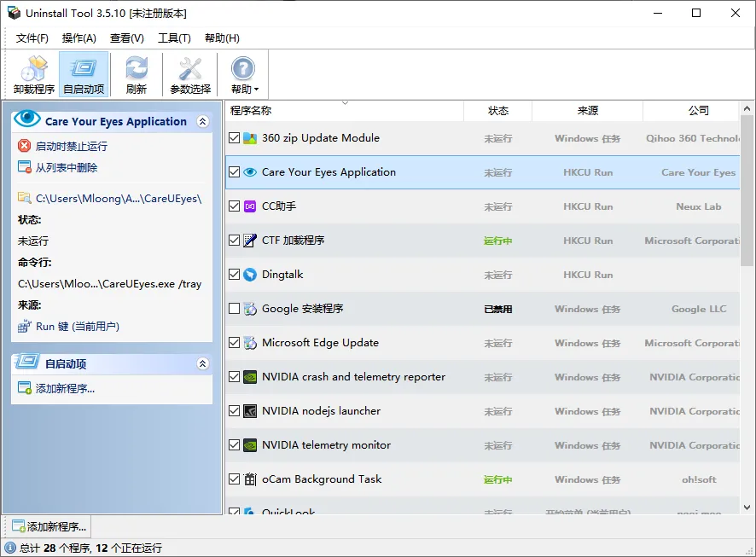Click 添加新程序 link in sidebar panel
This screenshot has height=557, width=756.
click(65, 388)
